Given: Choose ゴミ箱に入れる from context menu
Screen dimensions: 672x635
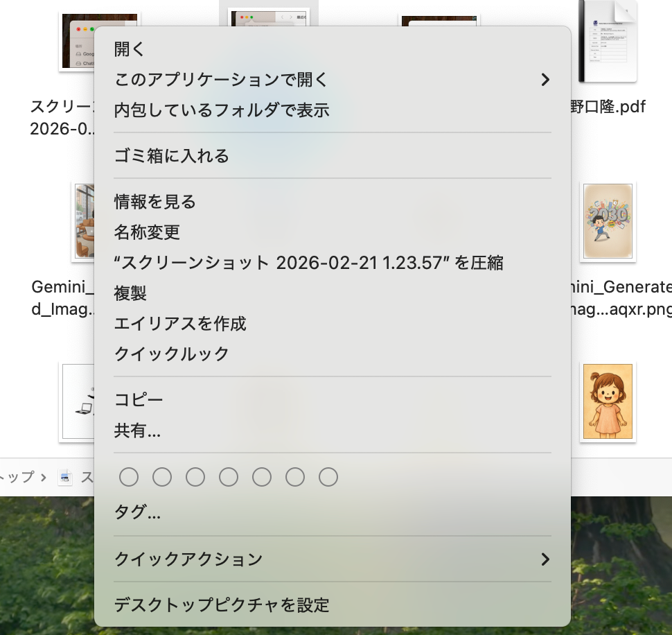Looking at the screenshot, I should point(171,156).
